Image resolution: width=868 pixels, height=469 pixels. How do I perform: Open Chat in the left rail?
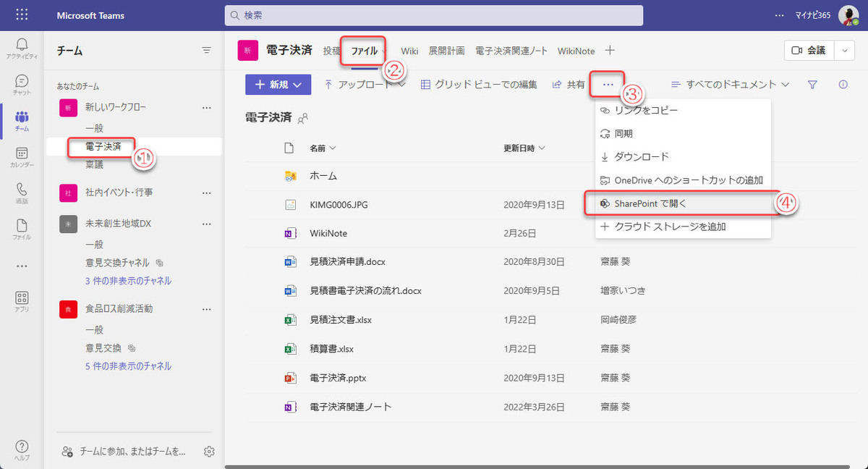(x=22, y=85)
